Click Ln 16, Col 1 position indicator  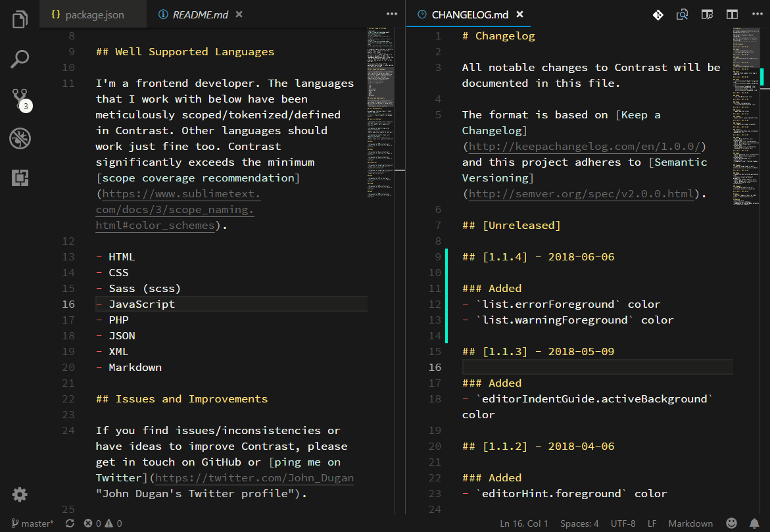pyautogui.click(x=523, y=523)
